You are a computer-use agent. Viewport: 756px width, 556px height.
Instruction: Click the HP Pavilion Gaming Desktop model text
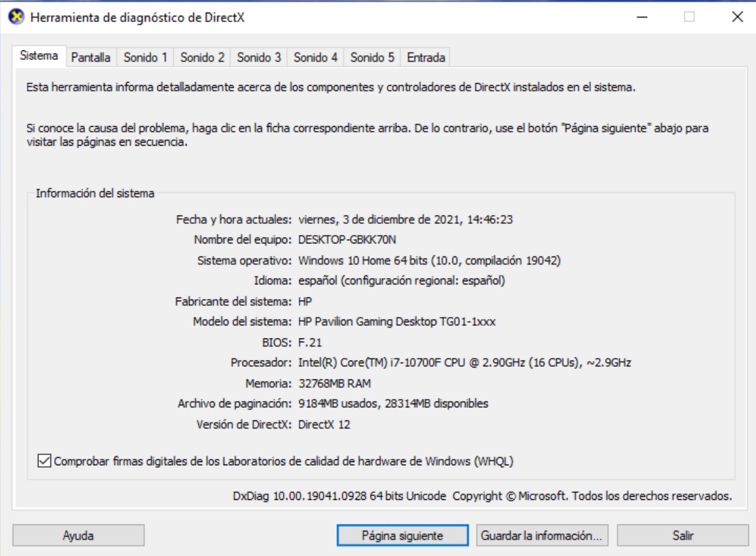(x=397, y=321)
